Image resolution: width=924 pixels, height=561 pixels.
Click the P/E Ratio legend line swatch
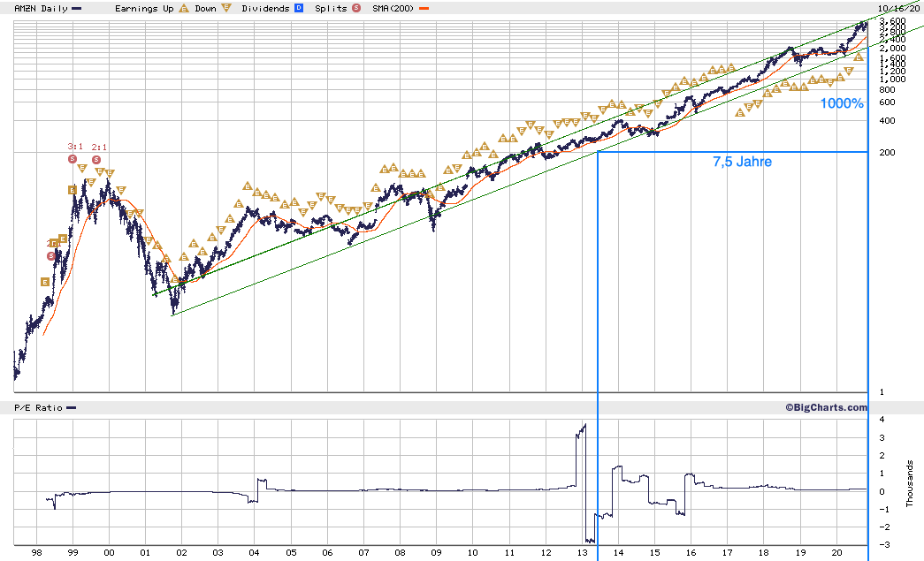click(x=72, y=408)
